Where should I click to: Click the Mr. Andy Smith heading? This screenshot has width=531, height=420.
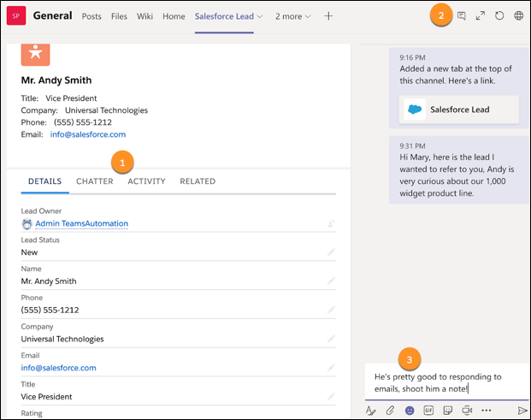coord(56,80)
